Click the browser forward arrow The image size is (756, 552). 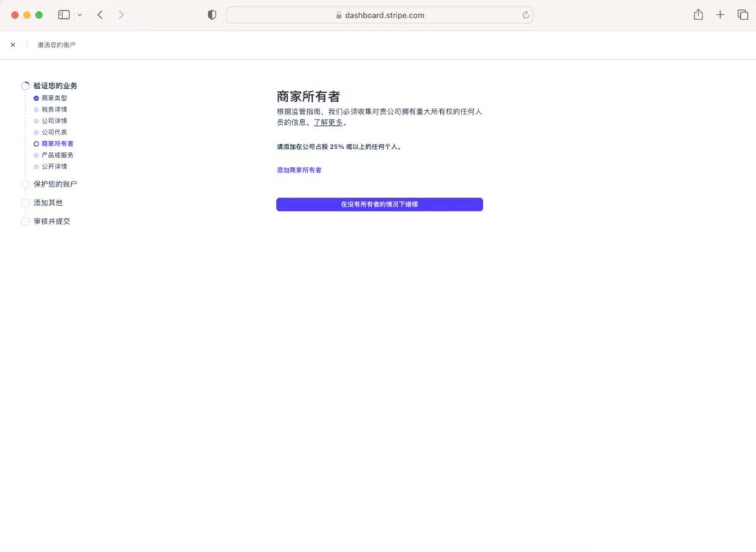pyautogui.click(x=121, y=15)
